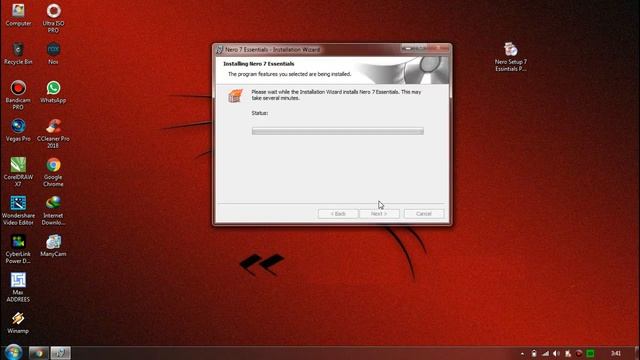The height and width of the screenshot is (360, 640).
Task: Launch Google Chrome from desktop
Action: tap(53, 172)
